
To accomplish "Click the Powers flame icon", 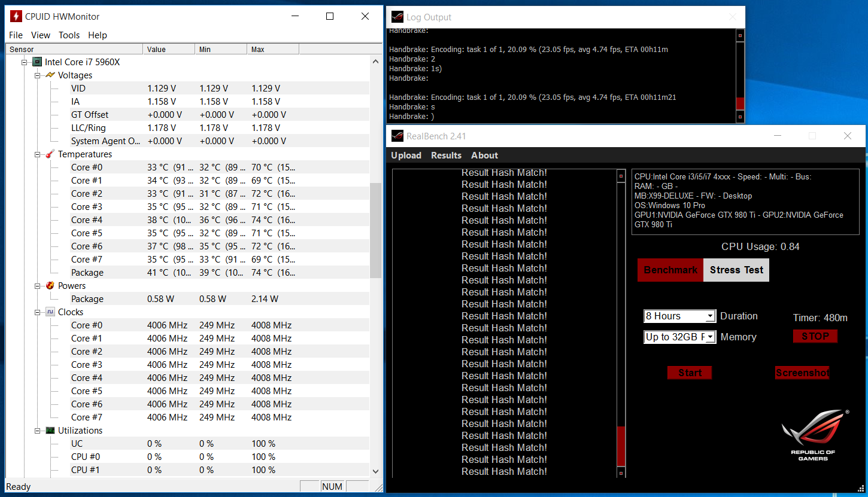I will click(x=50, y=286).
